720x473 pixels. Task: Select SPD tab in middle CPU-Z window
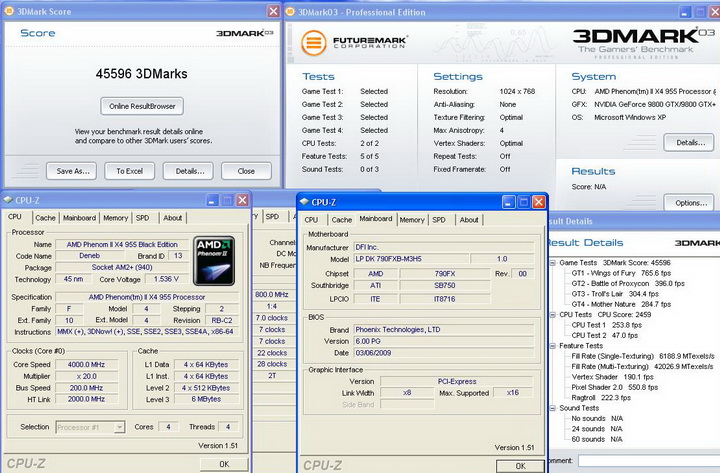pos(272,216)
